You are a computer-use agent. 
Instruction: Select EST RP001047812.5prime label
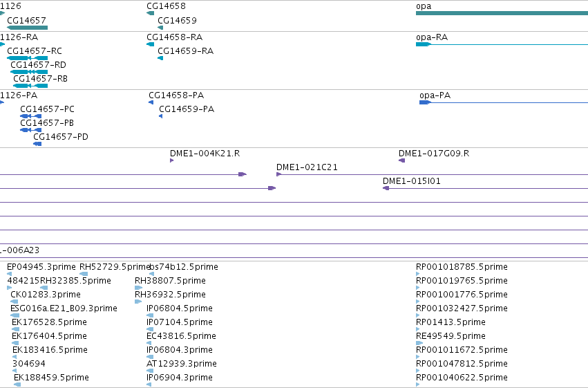pyautogui.click(x=462, y=364)
